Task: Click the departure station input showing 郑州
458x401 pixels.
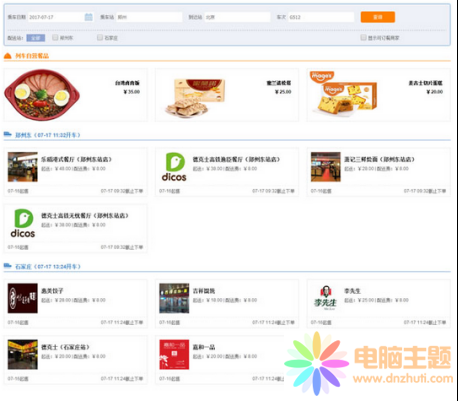Action: (x=149, y=17)
